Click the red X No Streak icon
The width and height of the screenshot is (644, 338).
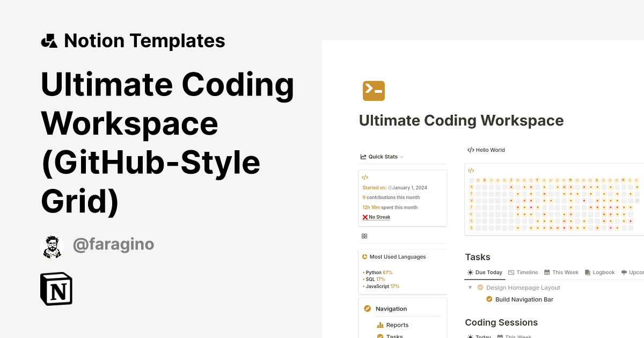365,217
